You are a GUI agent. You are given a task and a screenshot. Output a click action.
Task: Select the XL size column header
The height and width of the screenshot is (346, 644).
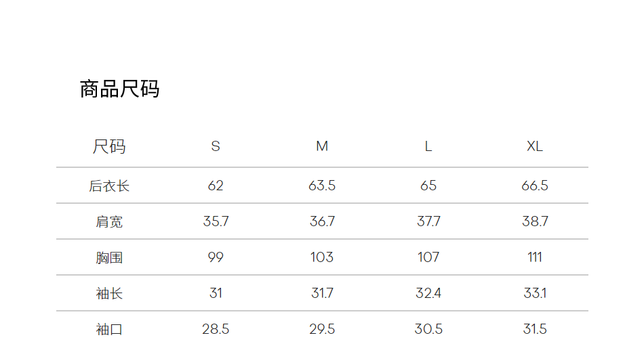click(x=535, y=146)
